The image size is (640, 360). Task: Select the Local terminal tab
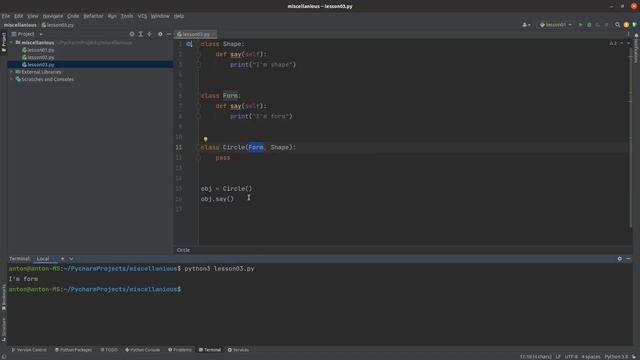(x=43, y=259)
